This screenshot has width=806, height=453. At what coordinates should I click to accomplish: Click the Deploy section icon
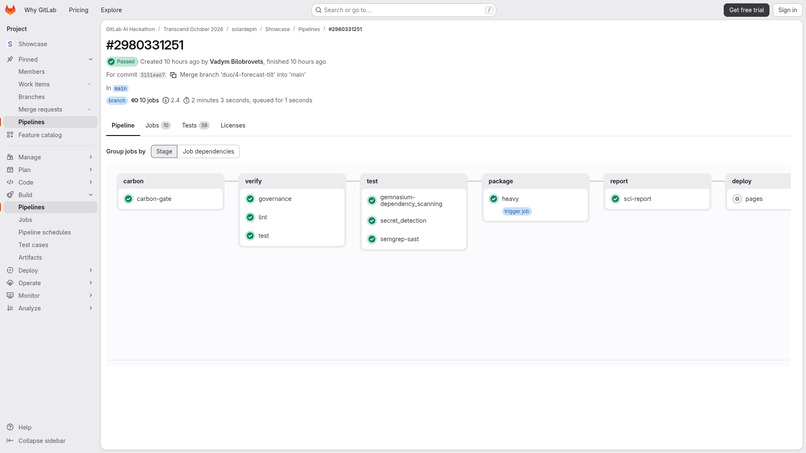pyautogui.click(x=10, y=270)
